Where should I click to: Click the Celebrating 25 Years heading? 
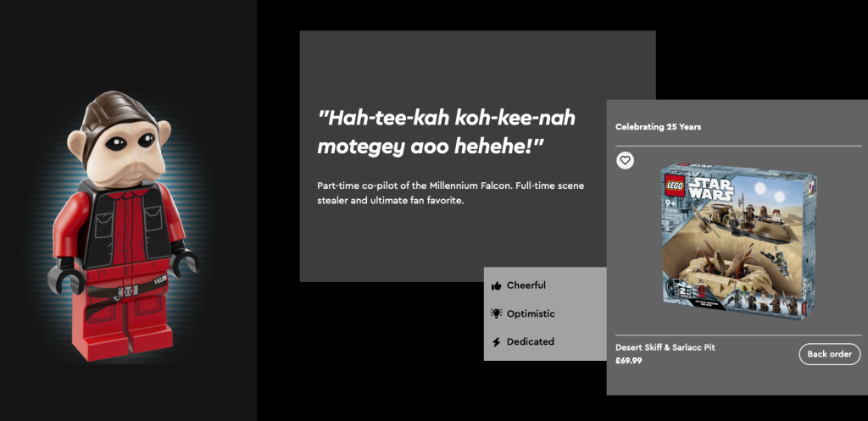point(658,127)
